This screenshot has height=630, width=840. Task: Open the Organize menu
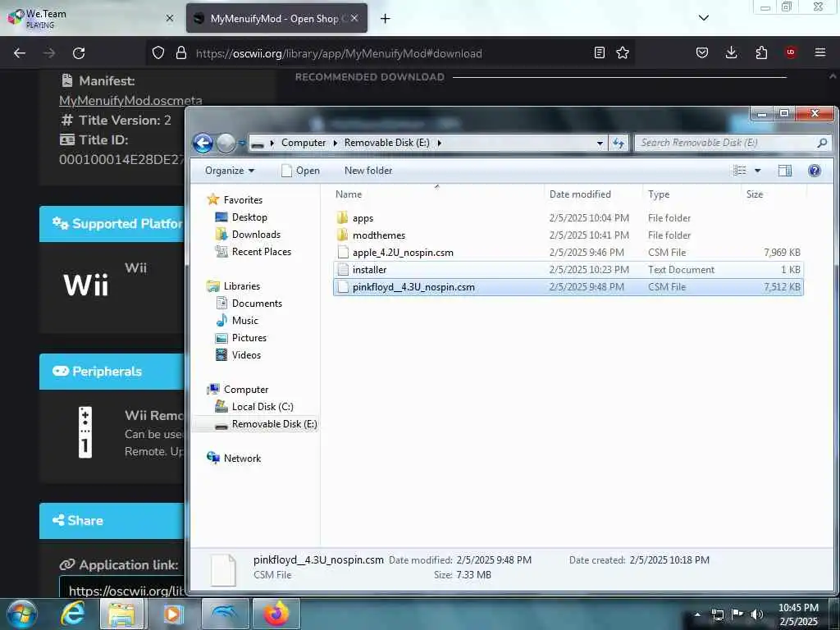tap(230, 171)
